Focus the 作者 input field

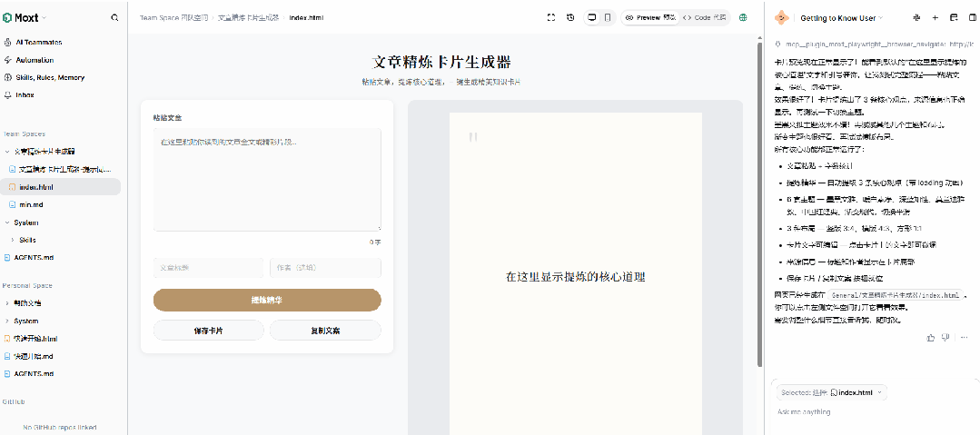pyautogui.click(x=325, y=268)
